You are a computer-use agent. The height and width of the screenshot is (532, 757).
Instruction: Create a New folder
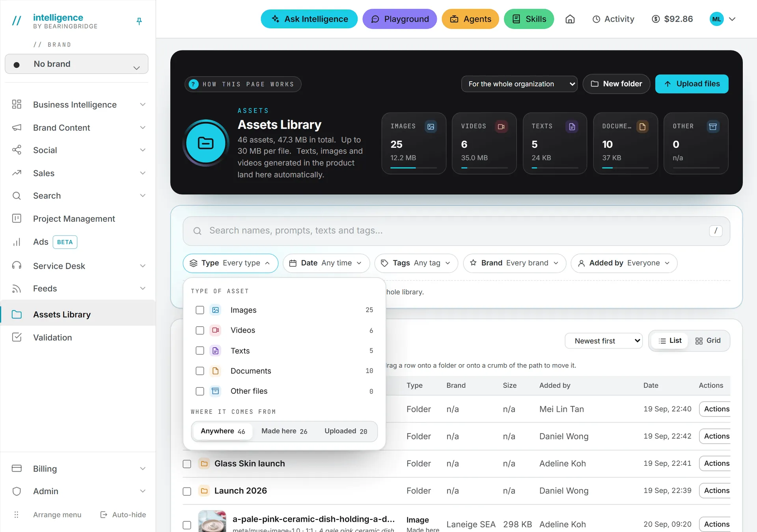[616, 84]
